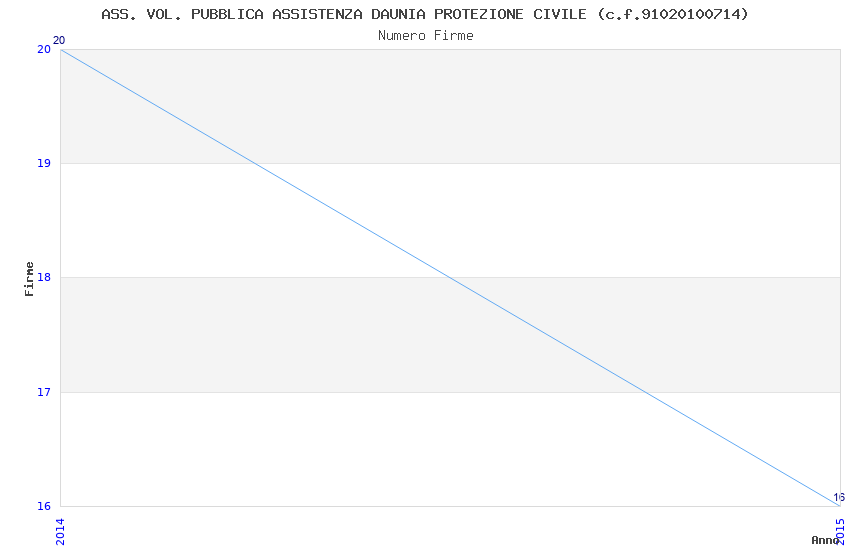Image resolution: width=850 pixels, height=550 pixels.
Task: Select y-axis tick value 19
Action: click(44, 163)
